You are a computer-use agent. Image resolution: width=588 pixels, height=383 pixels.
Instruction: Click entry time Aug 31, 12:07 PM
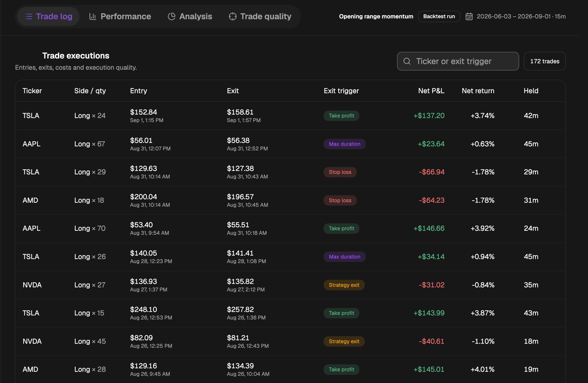[150, 148]
